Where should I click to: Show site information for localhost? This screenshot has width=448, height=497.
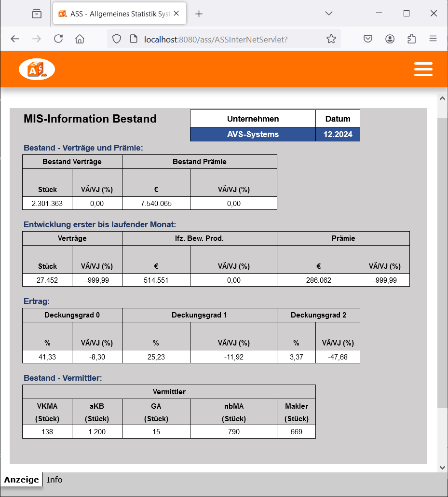134,39
